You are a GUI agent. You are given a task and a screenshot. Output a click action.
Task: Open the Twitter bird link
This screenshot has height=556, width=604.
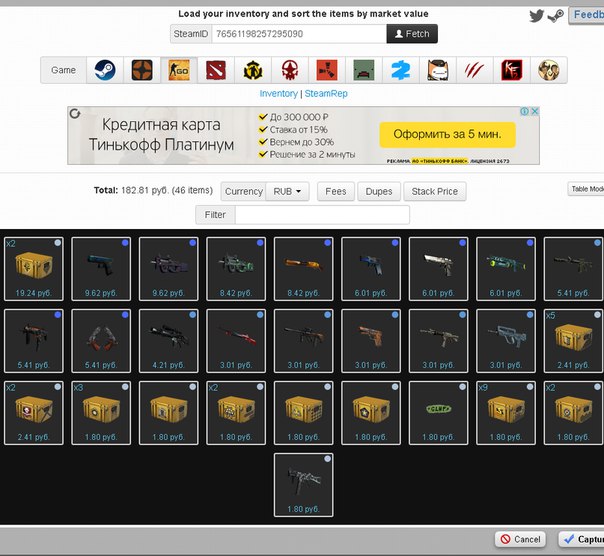tap(536, 16)
